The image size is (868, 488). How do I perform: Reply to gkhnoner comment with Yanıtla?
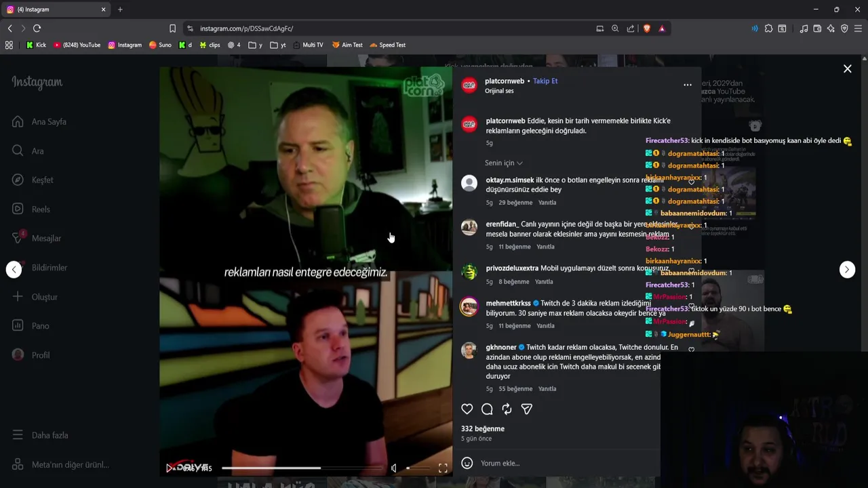(x=547, y=389)
